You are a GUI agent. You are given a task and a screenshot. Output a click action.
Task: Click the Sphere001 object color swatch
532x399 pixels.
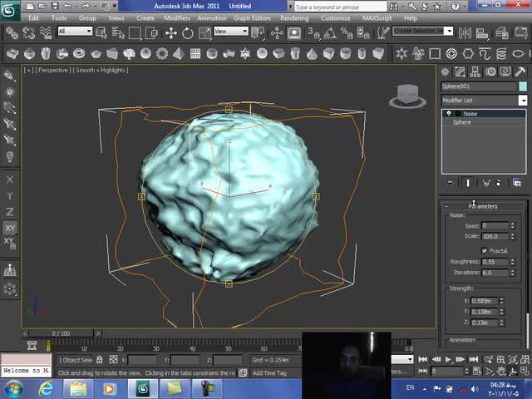pos(523,86)
